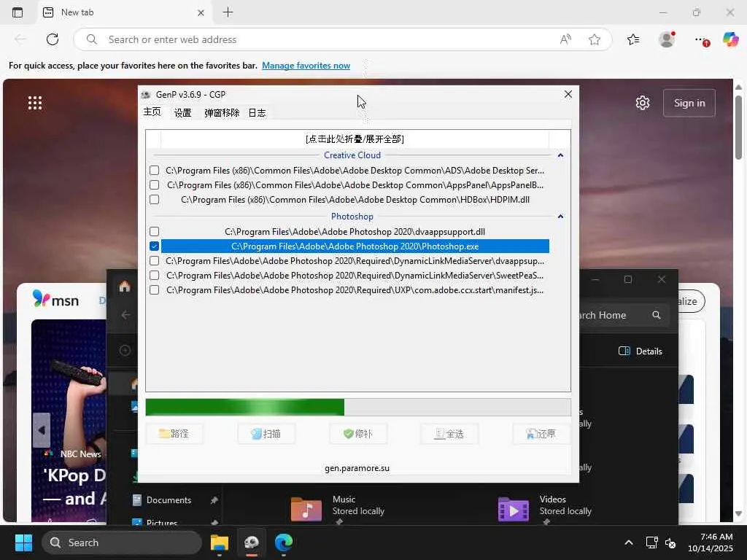Image resolution: width=747 pixels, height=560 pixels.
Task: Select the Photoshop.exe path row
Action: click(355, 246)
